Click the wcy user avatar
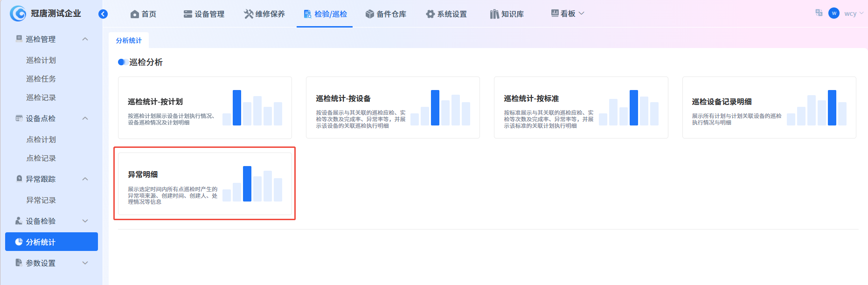 834,13
